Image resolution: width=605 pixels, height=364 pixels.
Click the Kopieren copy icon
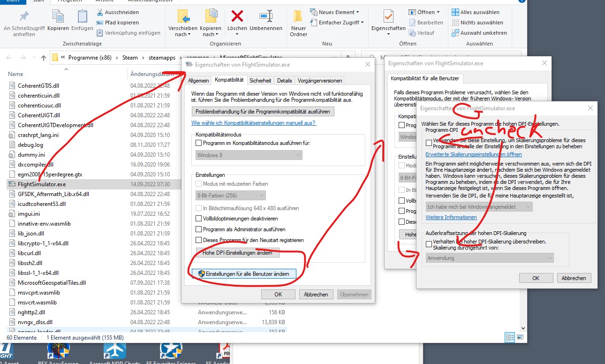pos(58,17)
